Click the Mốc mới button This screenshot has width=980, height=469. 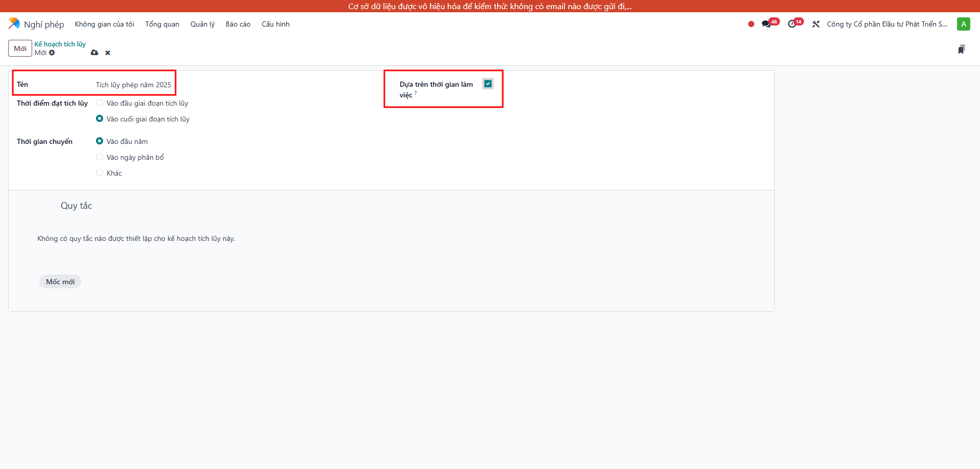tap(60, 282)
